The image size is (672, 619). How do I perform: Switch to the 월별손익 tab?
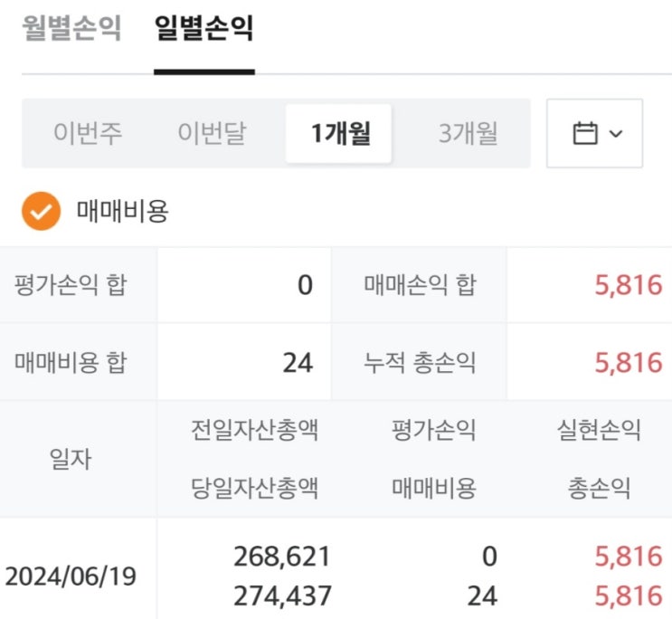[71, 29]
